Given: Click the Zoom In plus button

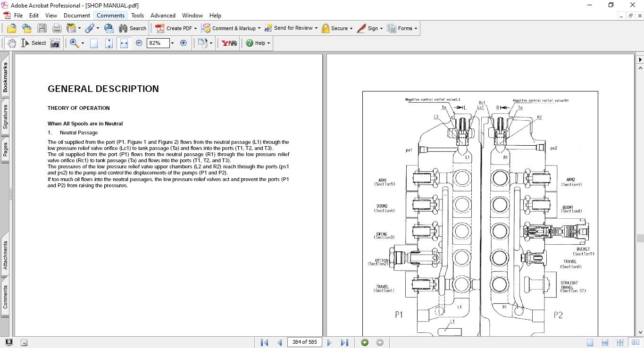Looking at the screenshot, I should pyautogui.click(x=184, y=43).
